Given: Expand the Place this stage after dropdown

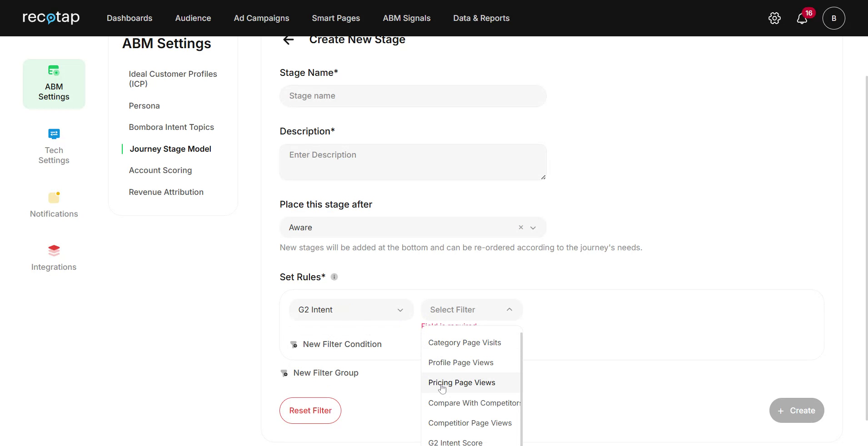Looking at the screenshot, I should tap(533, 228).
